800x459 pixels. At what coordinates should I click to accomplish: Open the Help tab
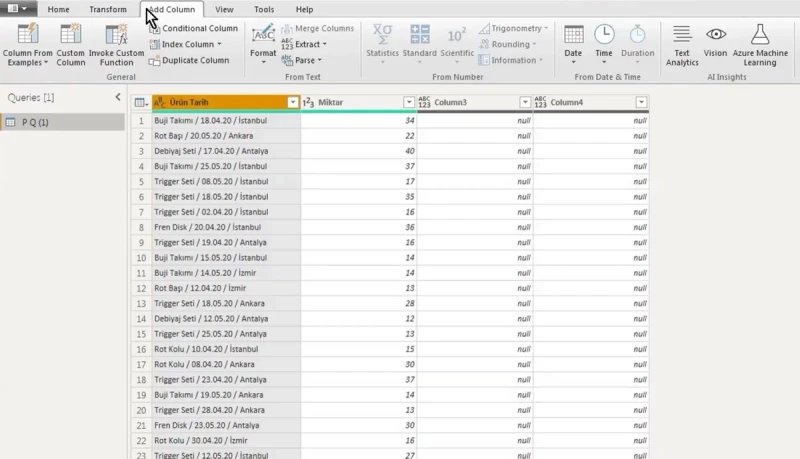point(304,9)
